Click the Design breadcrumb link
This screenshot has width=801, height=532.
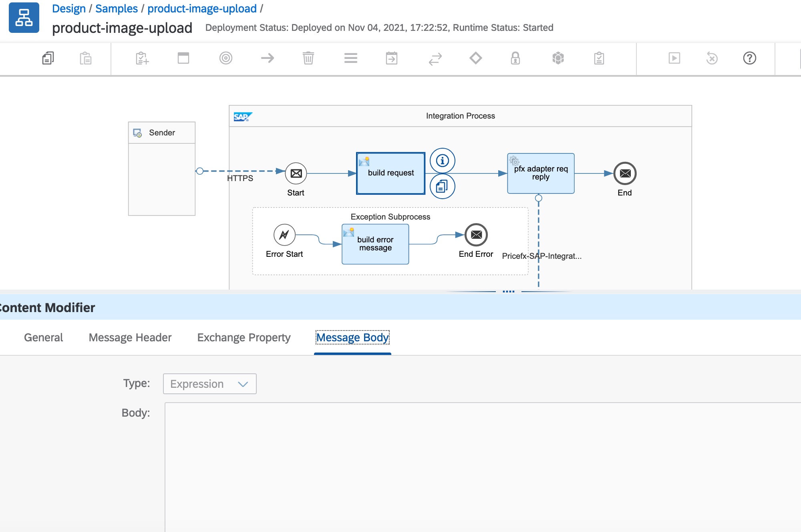[x=68, y=9]
